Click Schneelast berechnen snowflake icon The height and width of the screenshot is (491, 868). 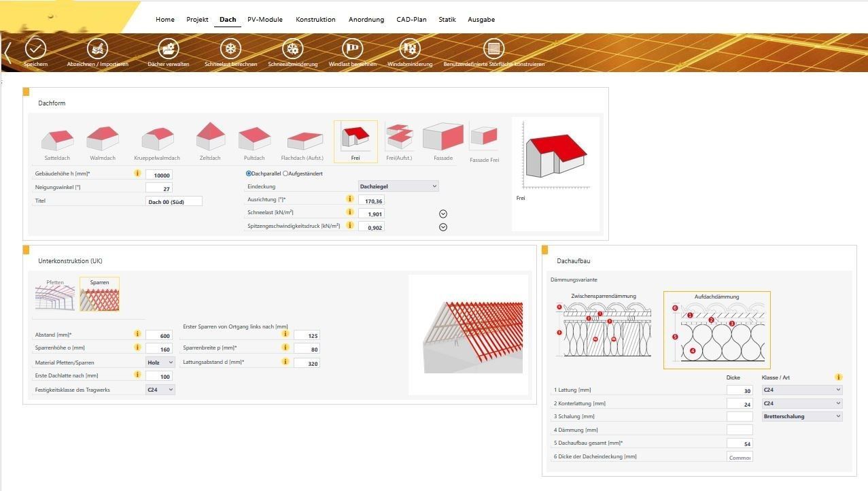[230, 48]
